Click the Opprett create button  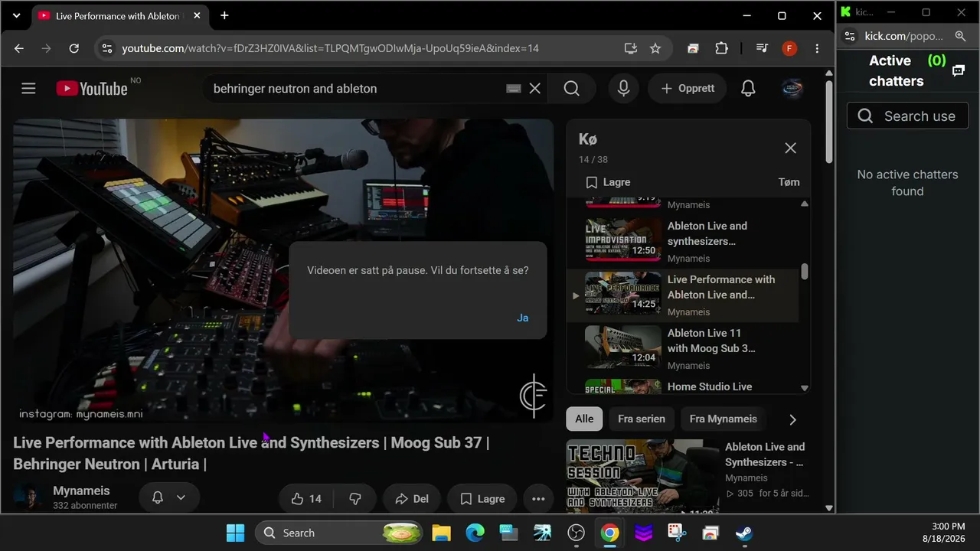click(688, 89)
